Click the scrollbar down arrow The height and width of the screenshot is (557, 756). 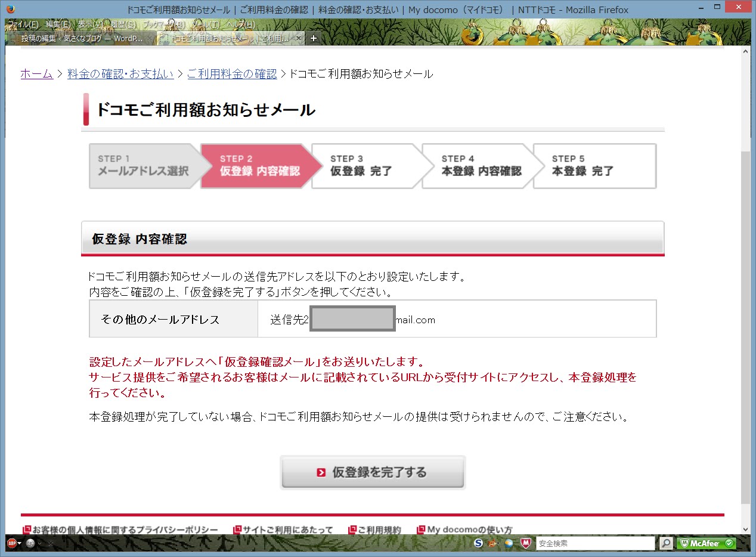tap(745, 529)
